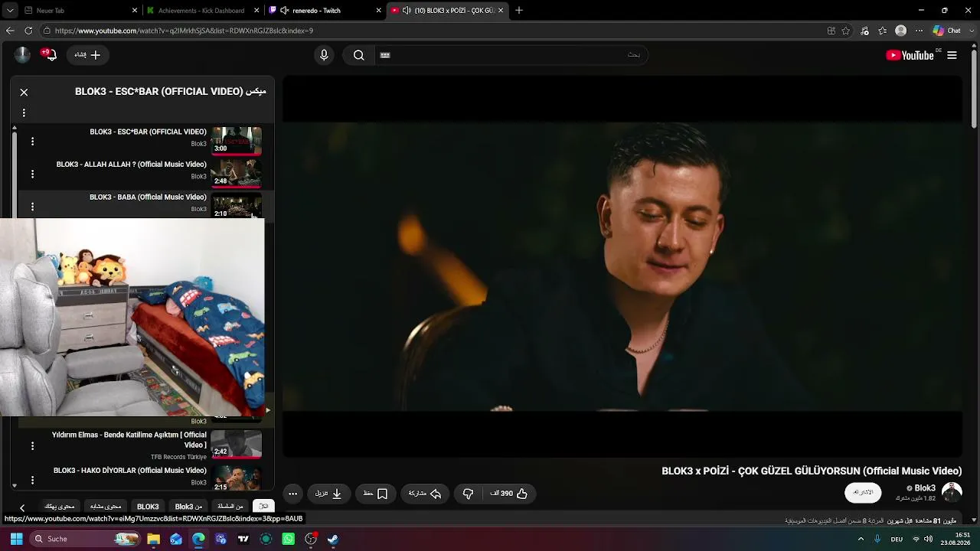Open a new browser tab
The height and width of the screenshot is (551, 980).
(x=519, y=11)
